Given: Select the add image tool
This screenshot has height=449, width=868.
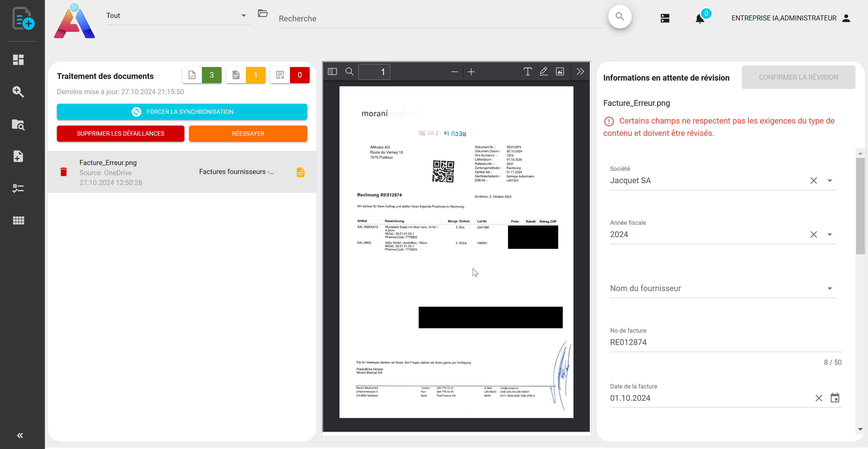Looking at the screenshot, I should (x=560, y=71).
